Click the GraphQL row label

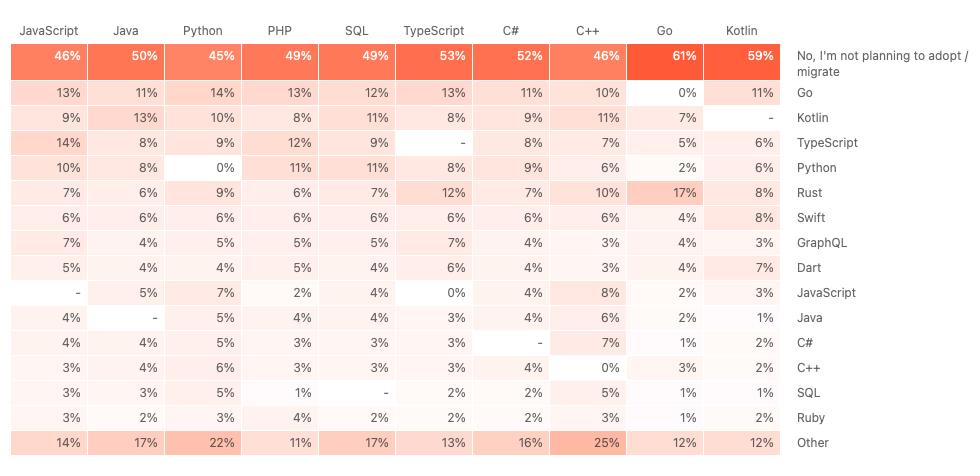(821, 243)
